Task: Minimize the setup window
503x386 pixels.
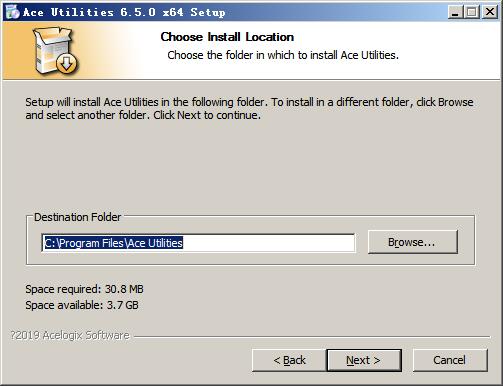Action: (455, 12)
